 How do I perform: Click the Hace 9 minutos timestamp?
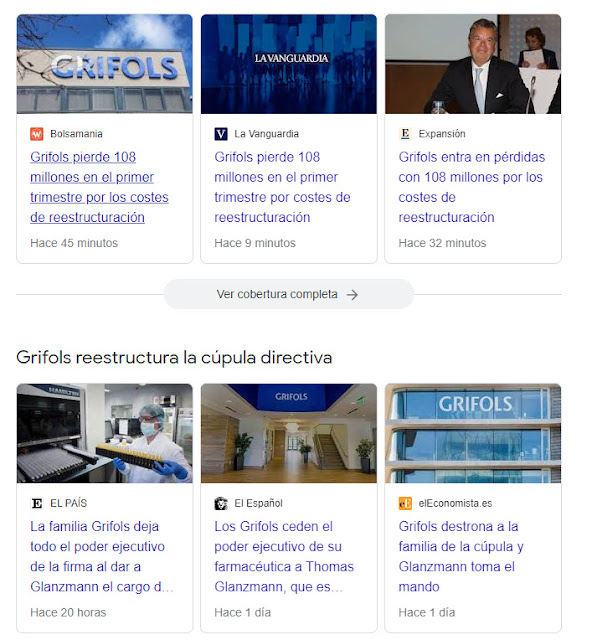click(x=255, y=243)
